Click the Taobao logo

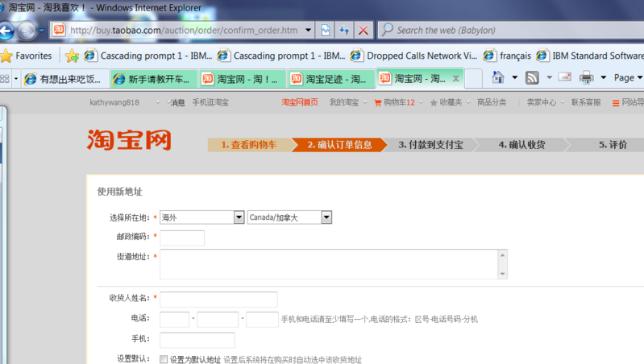click(x=129, y=140)
